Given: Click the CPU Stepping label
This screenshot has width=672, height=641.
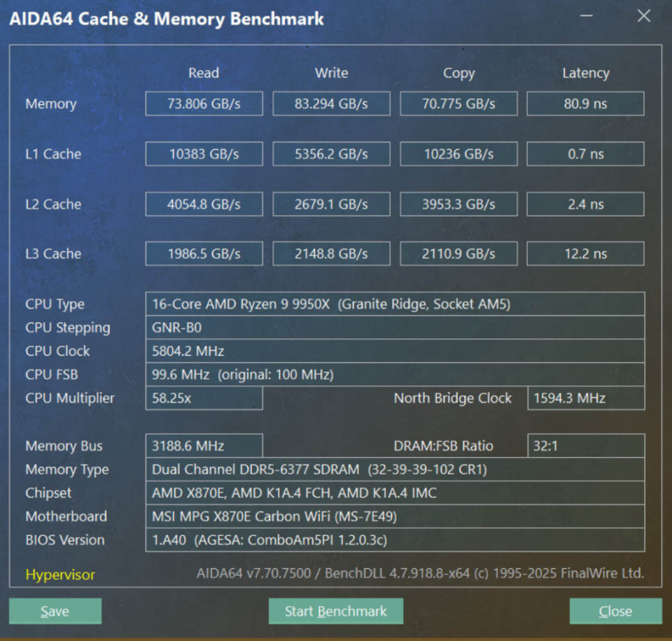Looking at the screenshot, I should [68, 328].
